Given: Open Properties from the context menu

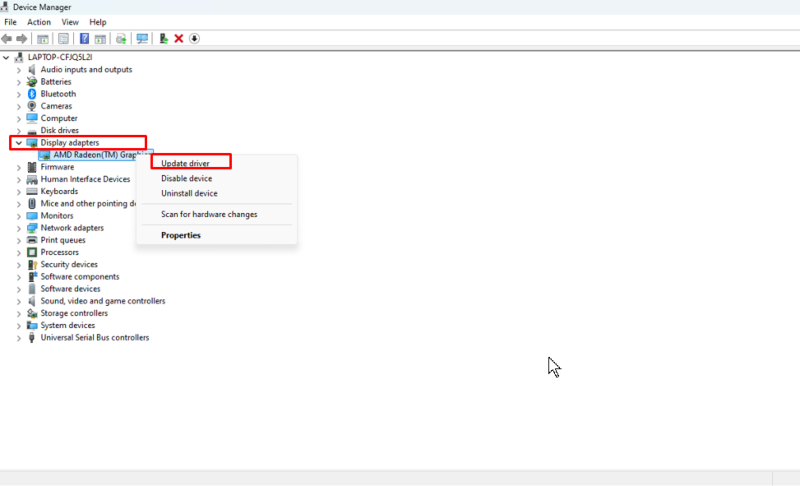Looking at the screenshot, I should coord(181,236).
